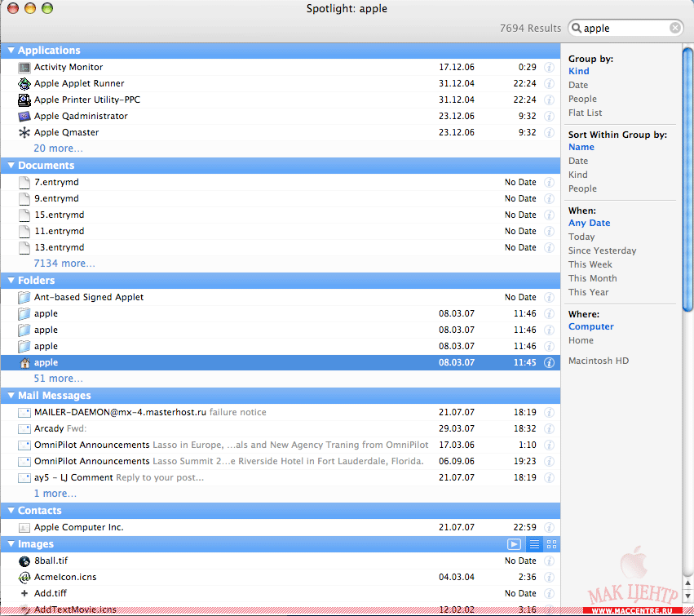The width and height of the screenshot is (694, 616).
Task: Show 51 more folders
Action: 58,379
